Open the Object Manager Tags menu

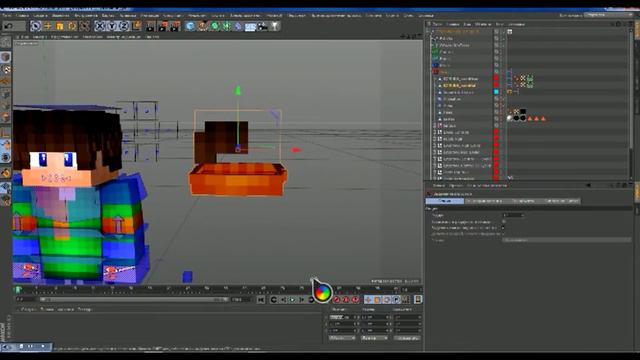point(500,24)
